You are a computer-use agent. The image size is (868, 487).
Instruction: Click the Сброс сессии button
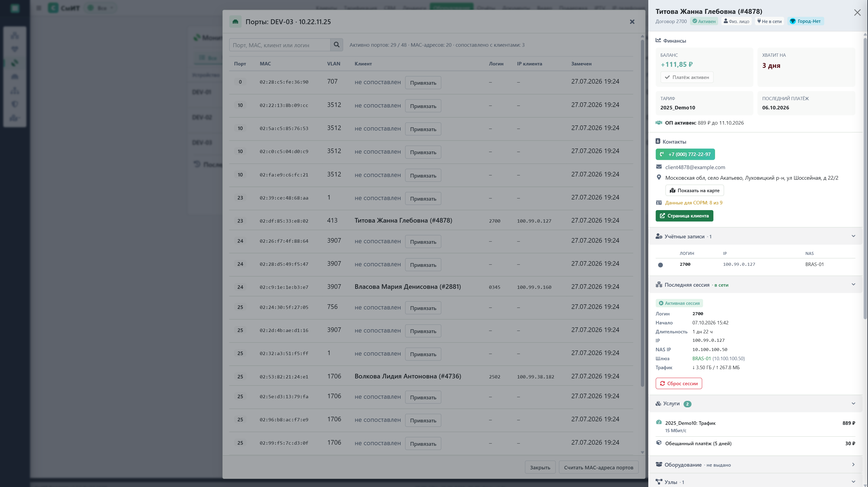(678, 384)
